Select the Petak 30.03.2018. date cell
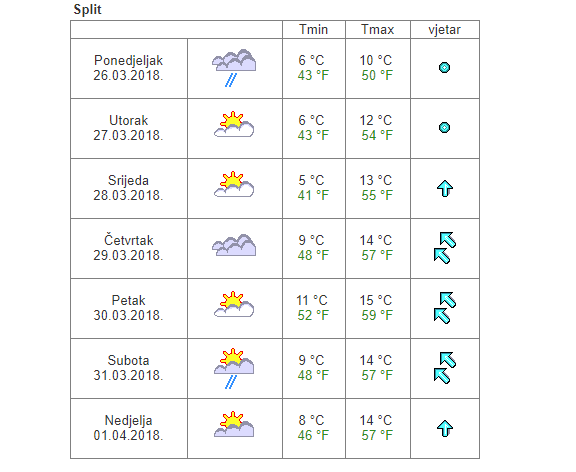The height and width of the screenshot is (472, 576). [x=129, y=308]
